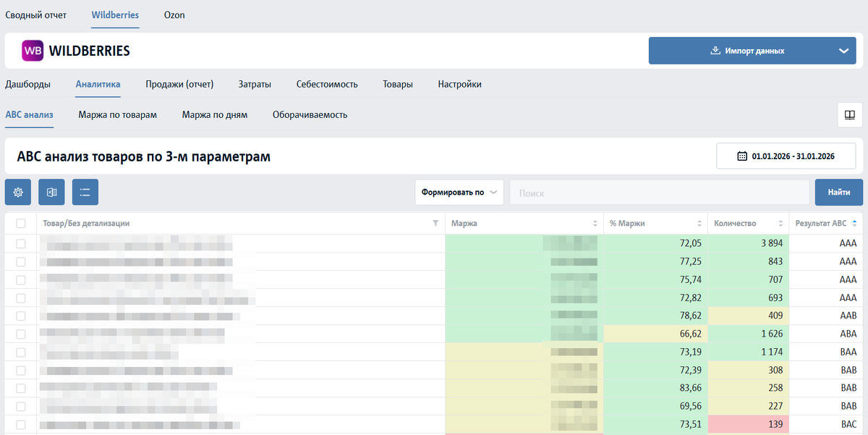Check the row with result AAB
The width and height of the screenshot is (868, 435).
click(20, 316)
